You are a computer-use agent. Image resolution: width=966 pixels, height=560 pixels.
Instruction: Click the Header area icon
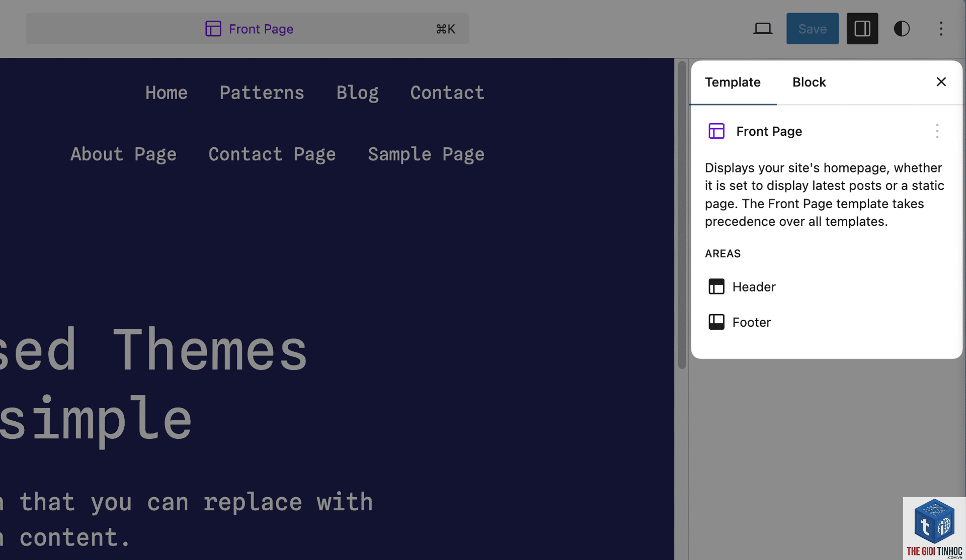point(716,287)
